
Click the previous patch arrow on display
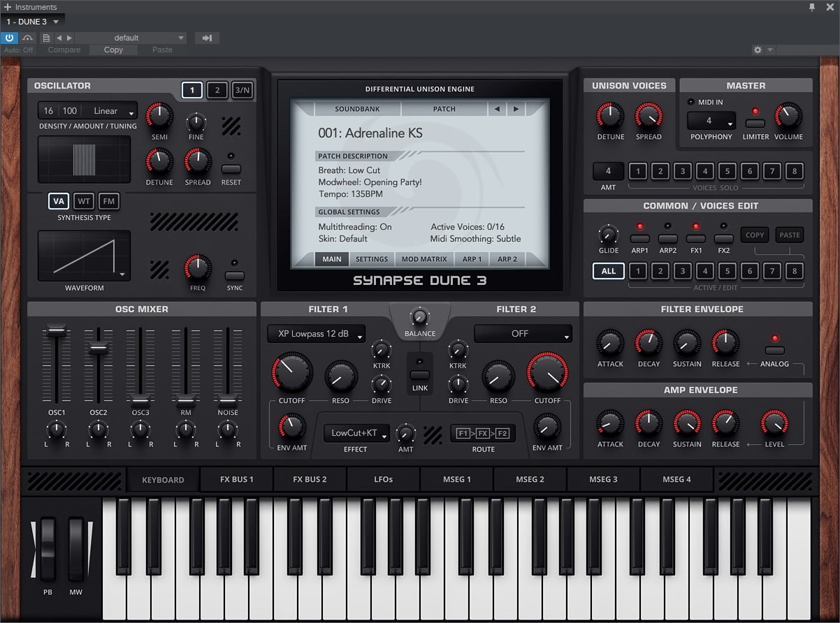(497, 109)
